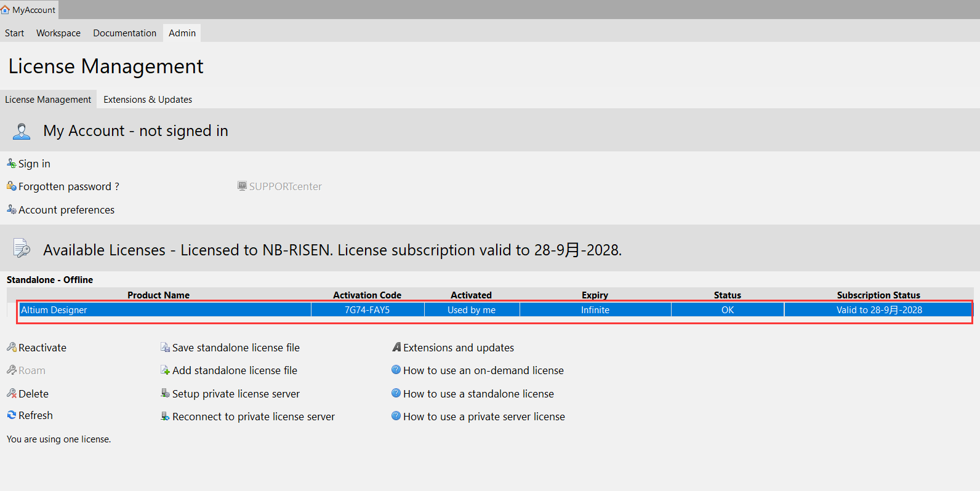Open How to use a standalone license
The width and height of the screenshot is (980, 491).
click(478, 394)
